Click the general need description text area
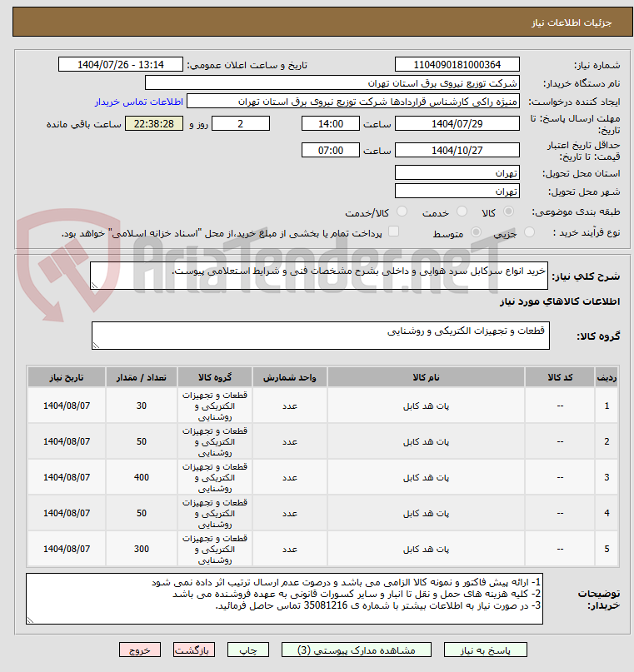The height and width of the screenshot is (672, 634). pyautogui.click(x=319, y=276)
